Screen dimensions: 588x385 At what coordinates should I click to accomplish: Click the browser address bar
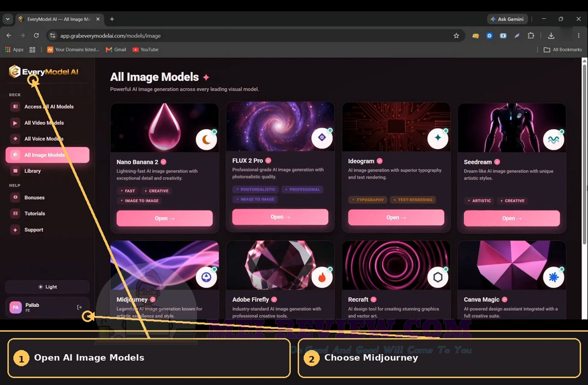[x=255, y=36]
